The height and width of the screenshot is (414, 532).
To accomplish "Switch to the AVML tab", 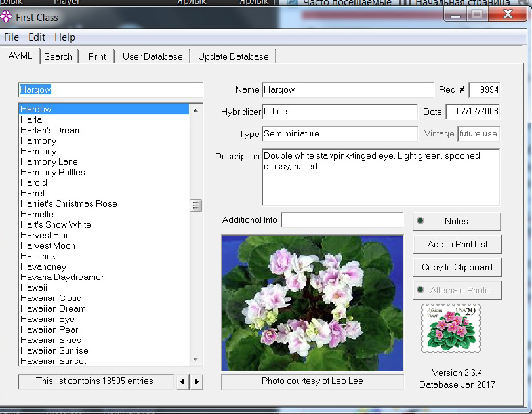I will [20, 56].
